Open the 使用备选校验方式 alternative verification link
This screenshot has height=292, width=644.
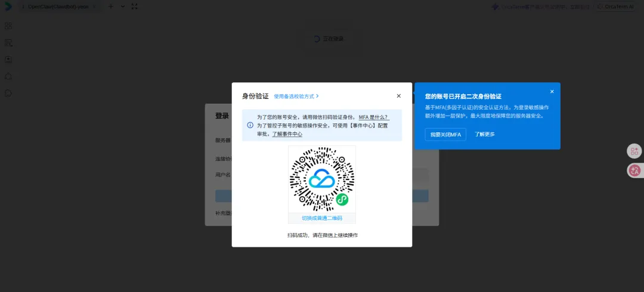pyautogui.click(x=296, y=96)
